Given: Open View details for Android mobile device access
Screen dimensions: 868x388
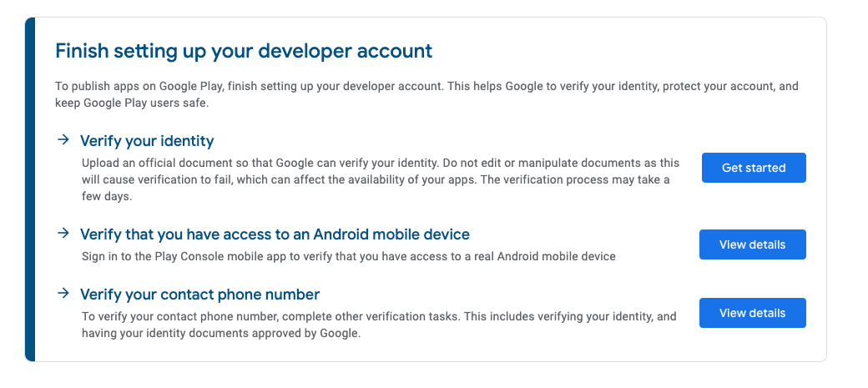Looking at the screenshot, I should pos(752,244).
